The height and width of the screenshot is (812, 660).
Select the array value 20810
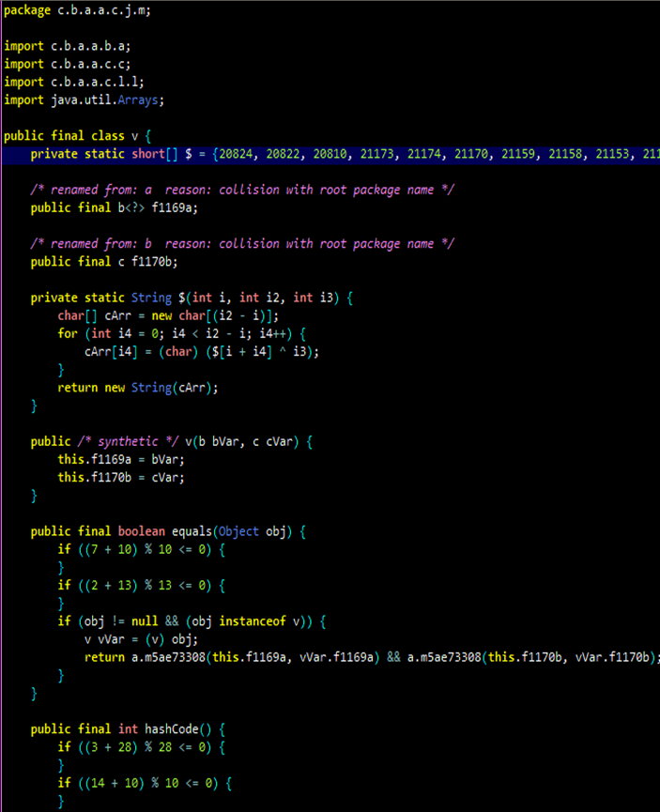pyautogui.click(x=330, y=154)
